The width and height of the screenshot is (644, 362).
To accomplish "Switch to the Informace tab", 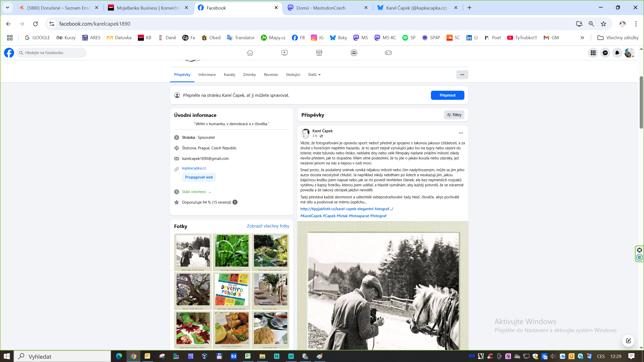I will click(207, 75).
